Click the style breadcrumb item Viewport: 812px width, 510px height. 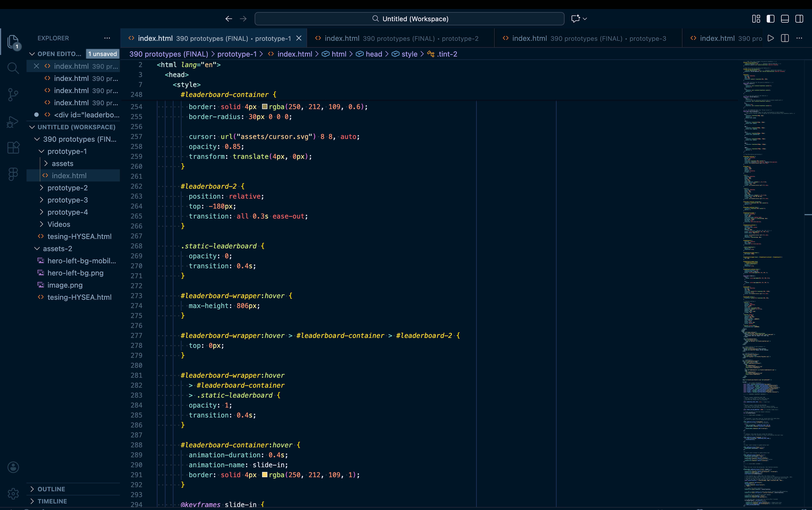409,54
